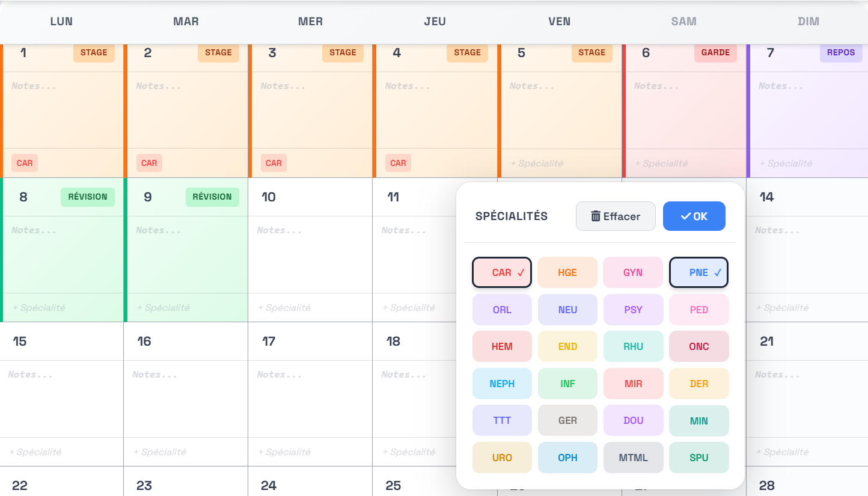Click the LUN column header
Screen dimensions: 868x496
coord(61,21)
